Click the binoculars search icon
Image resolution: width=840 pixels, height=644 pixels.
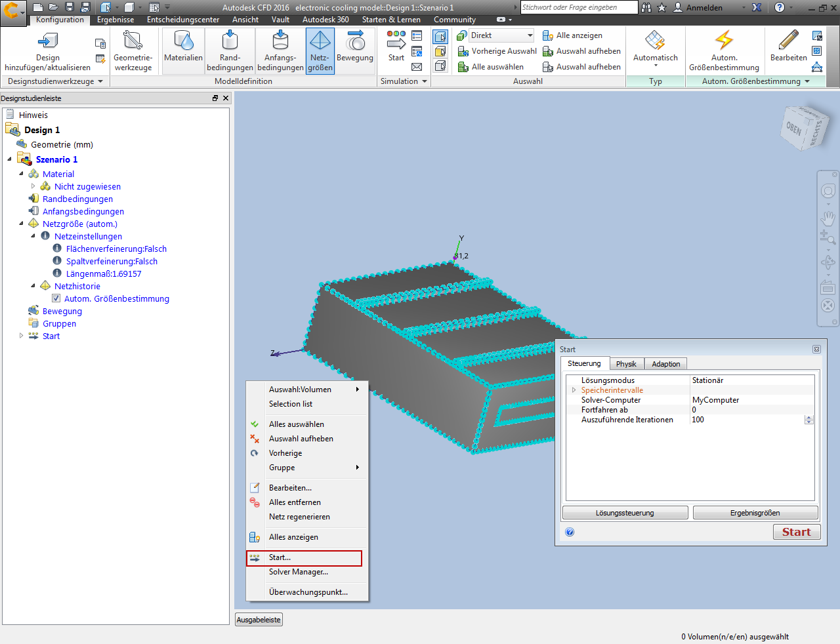tap(646, 7)
